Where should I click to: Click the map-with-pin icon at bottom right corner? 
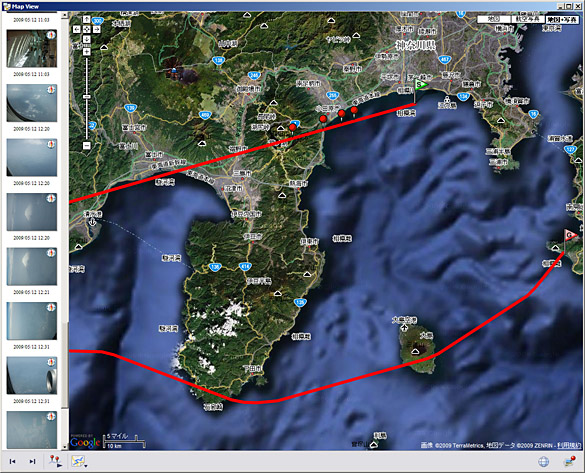[x=570, y=461]
